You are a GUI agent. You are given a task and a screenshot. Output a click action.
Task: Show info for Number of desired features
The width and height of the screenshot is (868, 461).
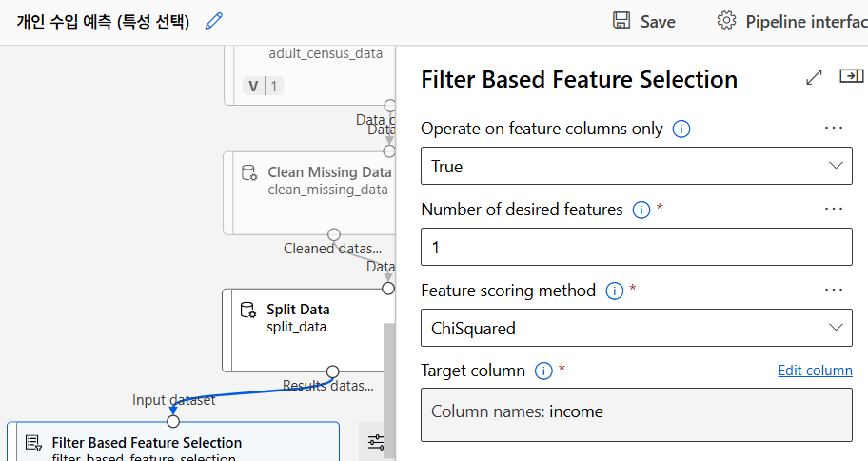point(641,210)
